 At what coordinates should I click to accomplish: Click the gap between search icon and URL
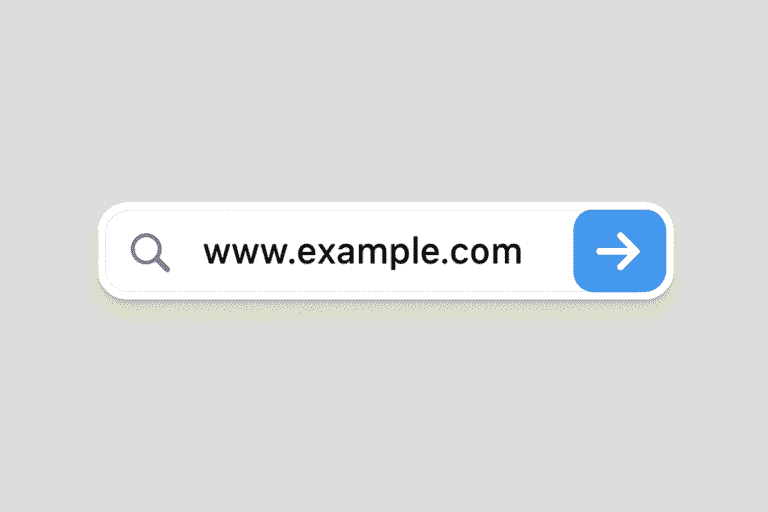tap(187, 251)
